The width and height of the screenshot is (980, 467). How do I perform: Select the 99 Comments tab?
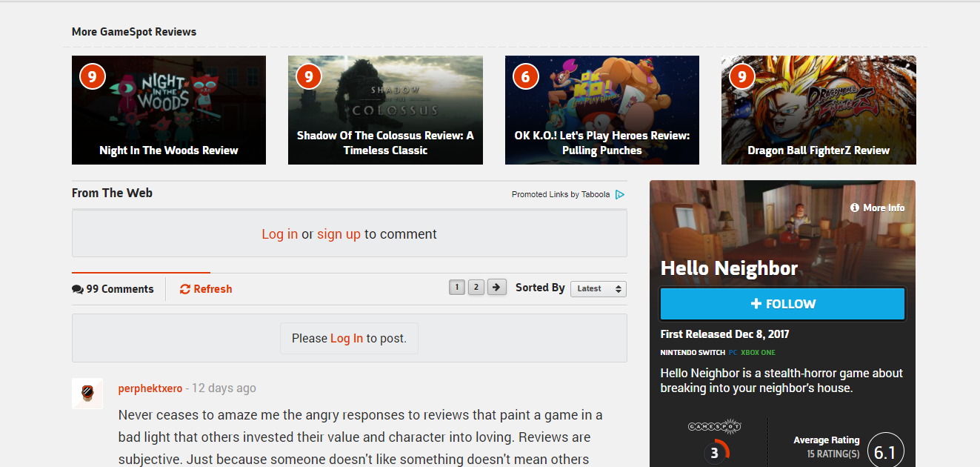pos(113,289)
